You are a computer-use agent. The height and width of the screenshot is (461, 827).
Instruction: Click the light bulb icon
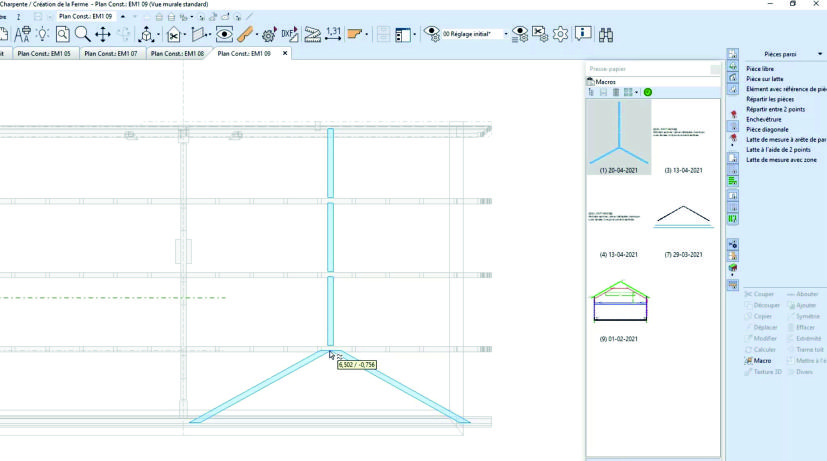coord(42,34)
